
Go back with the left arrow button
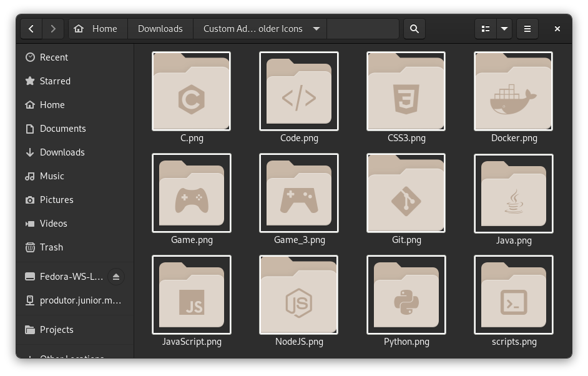[31, 29]
